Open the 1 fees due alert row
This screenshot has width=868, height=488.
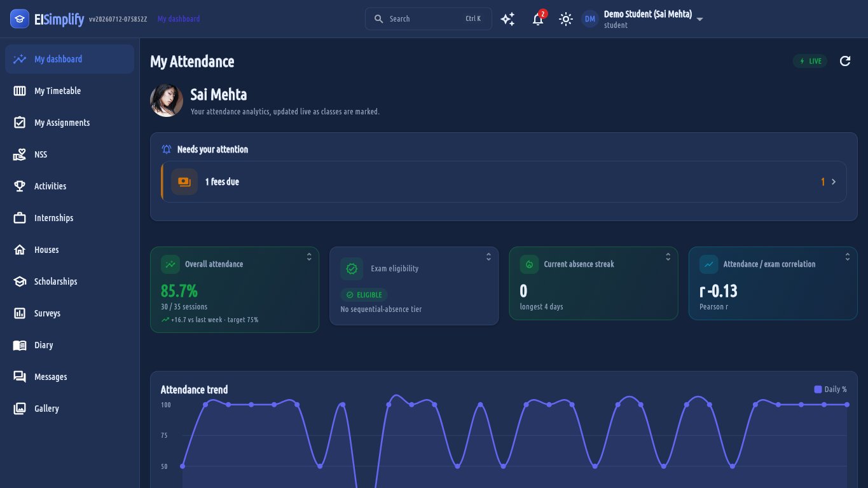point(504,182)
